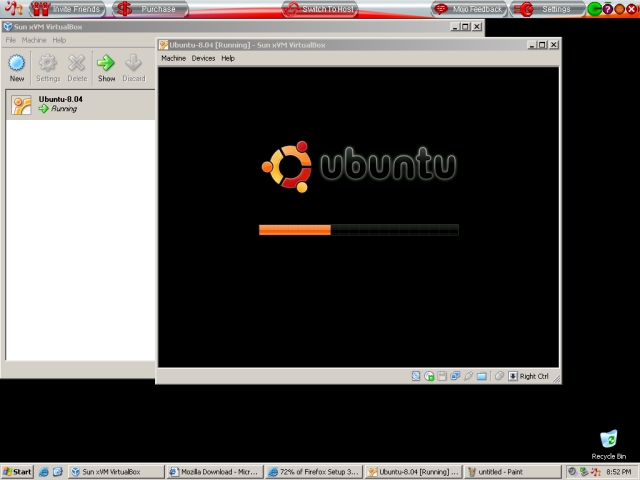Click the floppy disk status icon

point(442,376)
